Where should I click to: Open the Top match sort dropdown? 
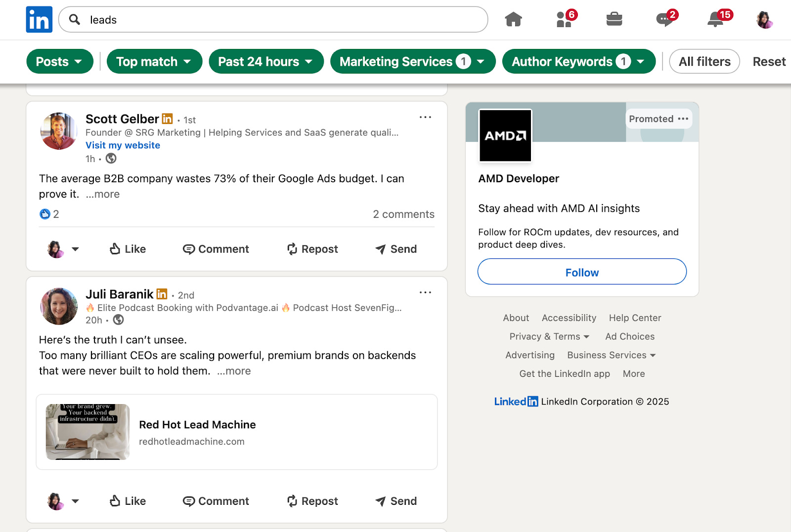click(x=154, y=61)
